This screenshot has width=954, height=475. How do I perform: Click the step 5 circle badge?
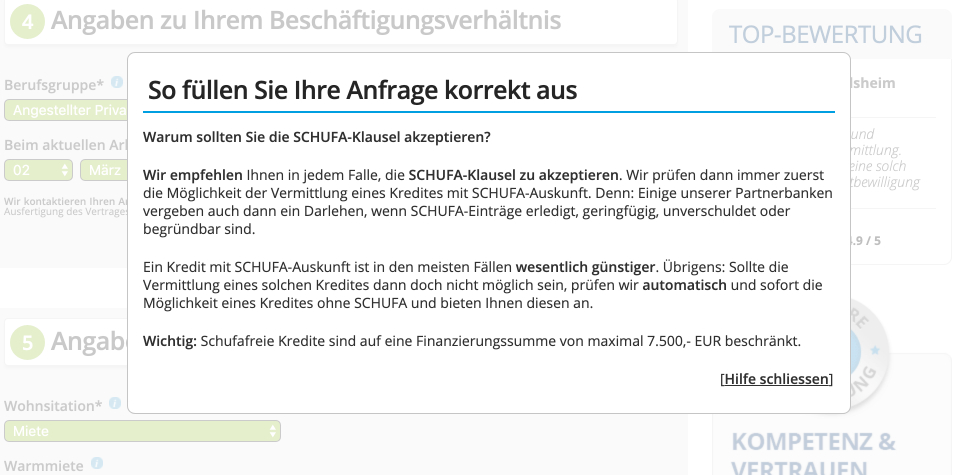27,342
